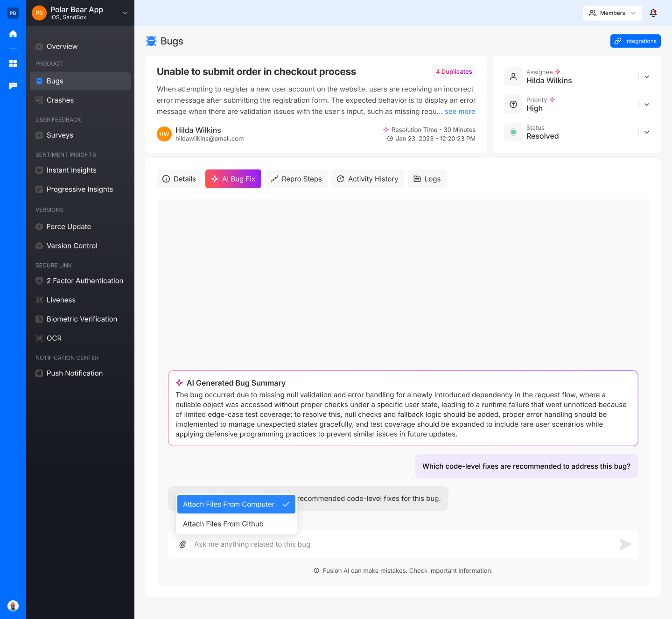Click the home icon in left rail
The height and width of the screenshot is (619, 672).
13,34
